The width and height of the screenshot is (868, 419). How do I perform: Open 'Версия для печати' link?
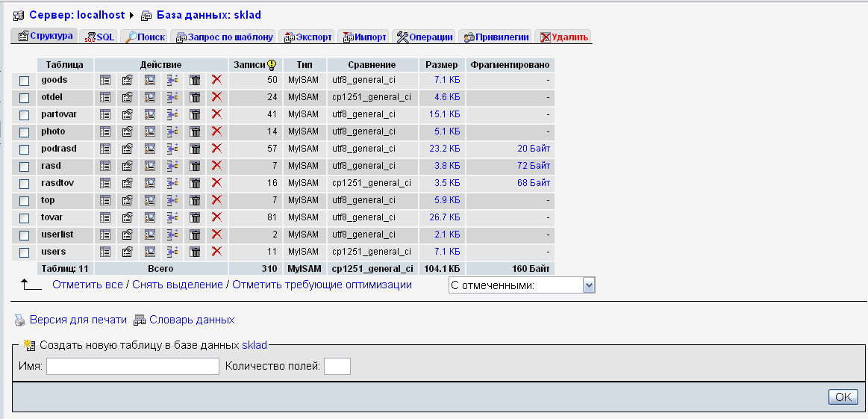click(x=78, y=320)
